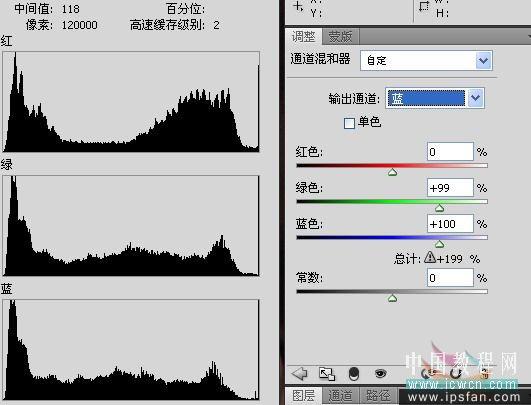Click the 蓝色 slider handle

tap(440, 244)
